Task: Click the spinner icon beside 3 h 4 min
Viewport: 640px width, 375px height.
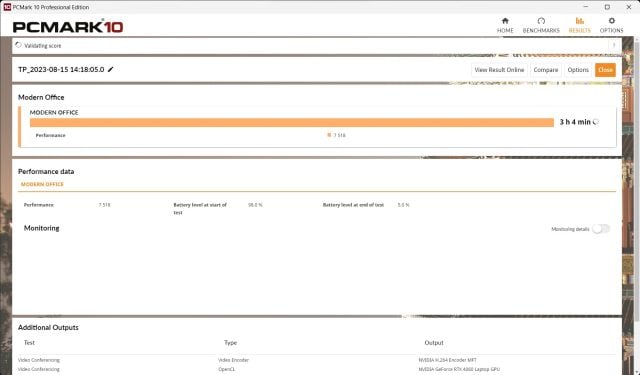Action: [596, 122]
